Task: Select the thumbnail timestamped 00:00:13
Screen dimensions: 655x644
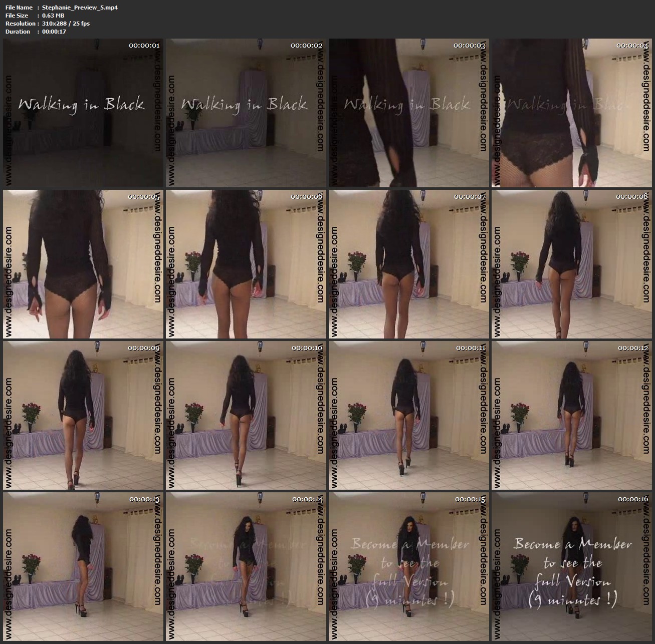Action: [x=83, y=566]
